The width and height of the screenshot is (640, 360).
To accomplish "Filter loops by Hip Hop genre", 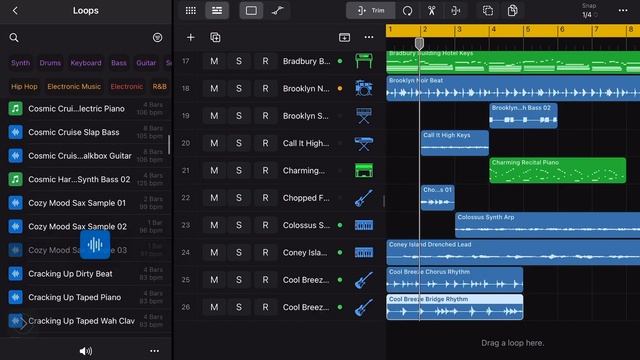I will coord(24,87).
